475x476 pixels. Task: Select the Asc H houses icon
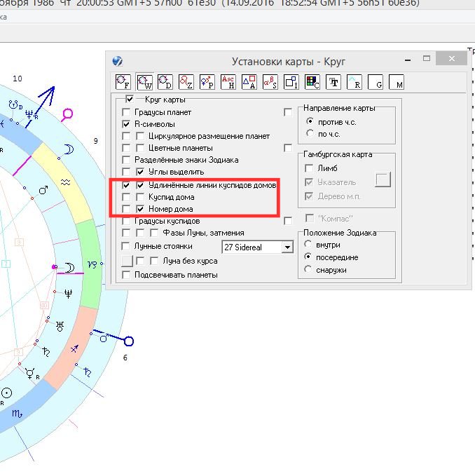[228, 82]
